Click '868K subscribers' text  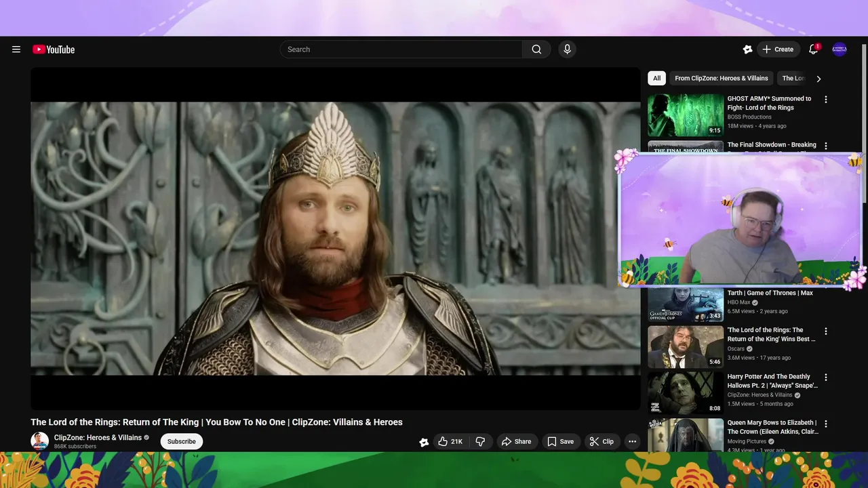click(x=75, y=447)
